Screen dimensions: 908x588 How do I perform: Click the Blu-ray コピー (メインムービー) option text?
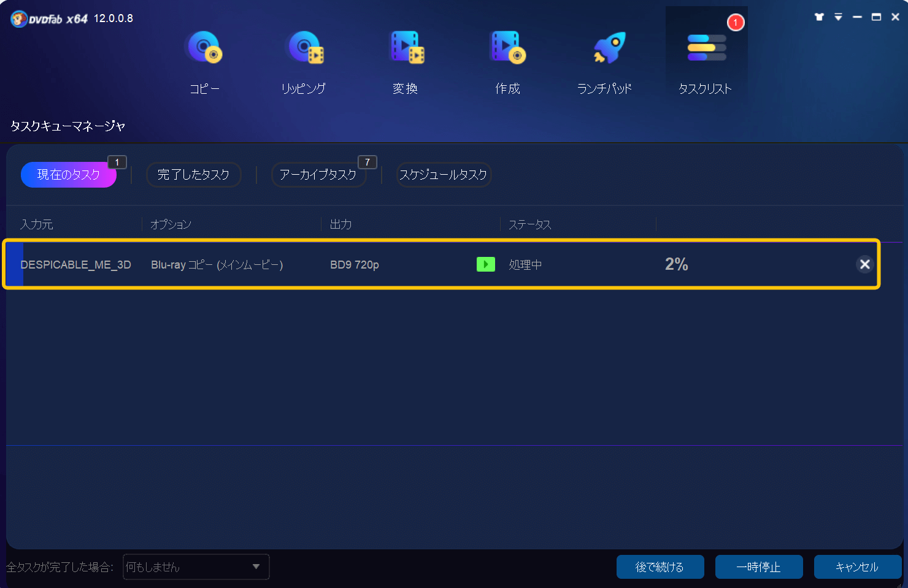(217, 265)
